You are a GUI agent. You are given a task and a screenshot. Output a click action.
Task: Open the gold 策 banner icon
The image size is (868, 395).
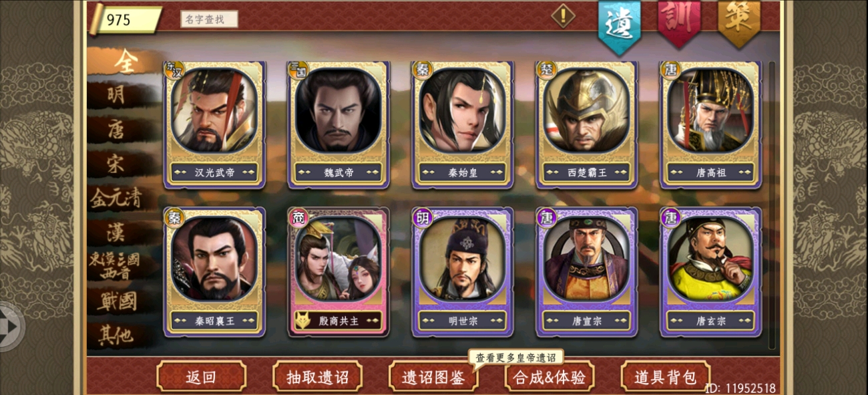739,23
